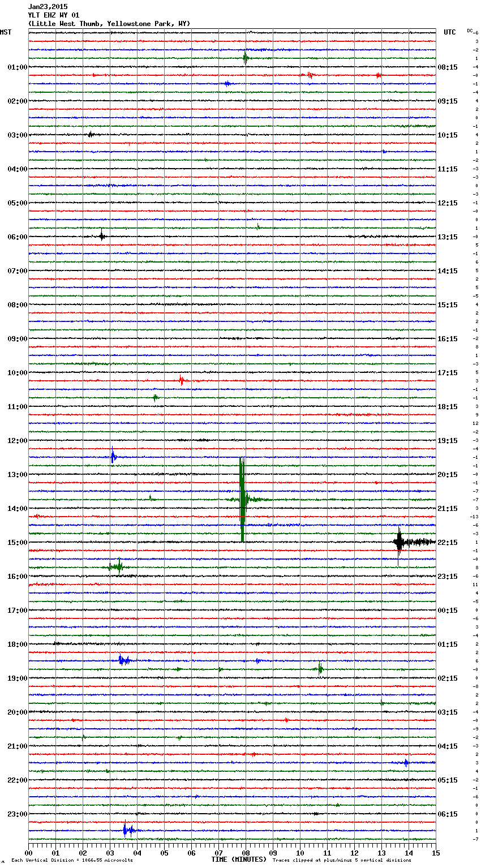Click the Little West Thumb, Yellowstone Park location title
Image resolution: width=481 pixels, height=868 pixels.
point(109,24)
